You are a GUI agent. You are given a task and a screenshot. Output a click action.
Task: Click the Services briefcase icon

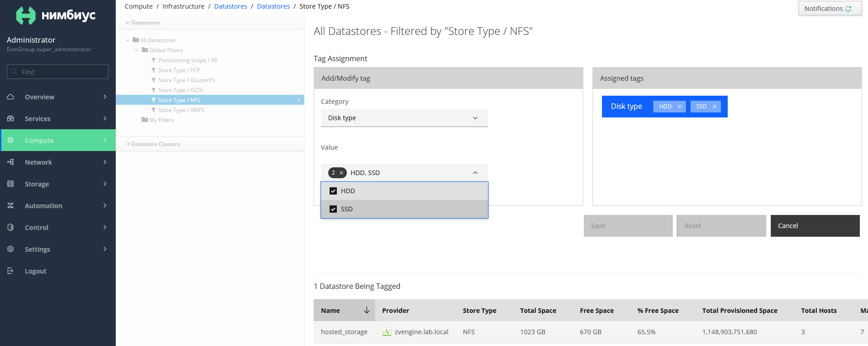10,118
